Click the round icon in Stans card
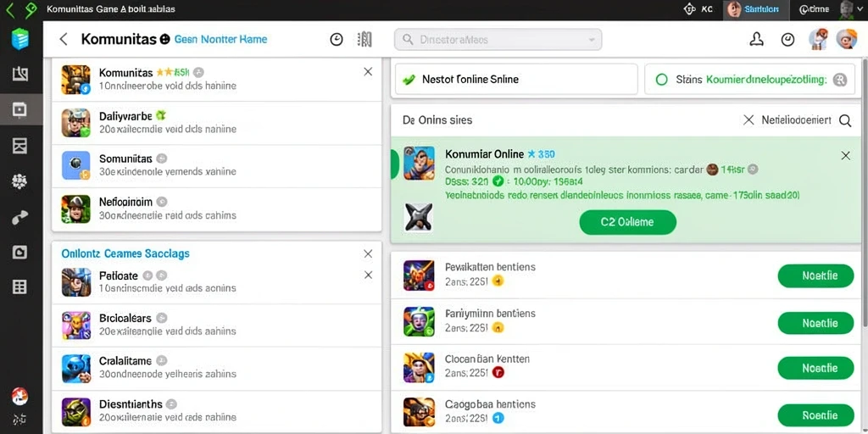 click(x=840, y=80)
